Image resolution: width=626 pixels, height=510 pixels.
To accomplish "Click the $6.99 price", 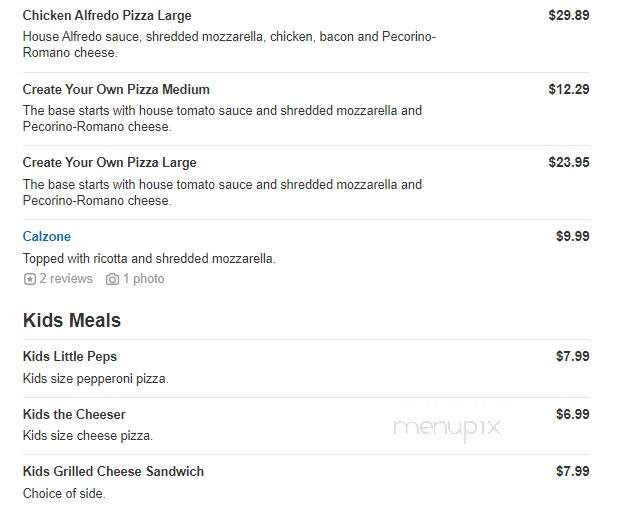I will [573, 415].
